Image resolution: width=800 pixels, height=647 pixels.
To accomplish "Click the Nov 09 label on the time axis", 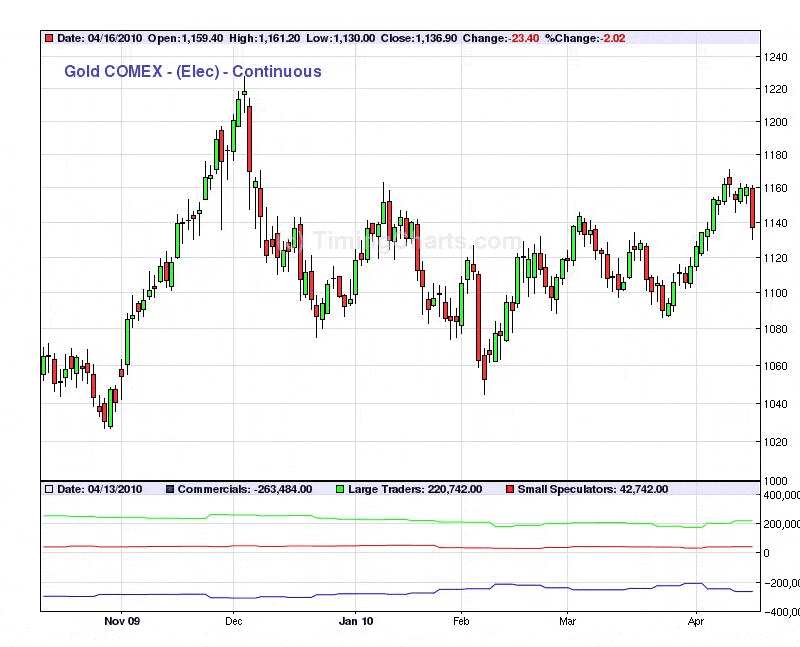I will coord(120,621).
